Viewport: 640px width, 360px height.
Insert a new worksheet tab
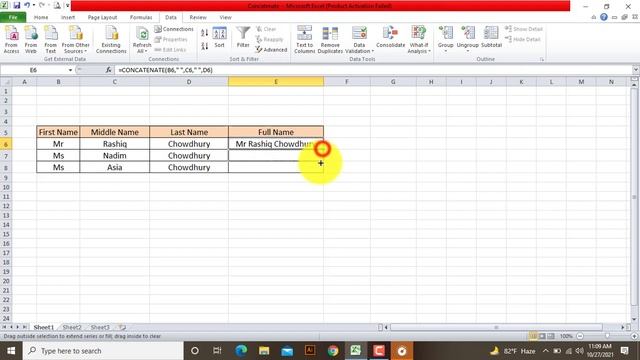(x=122, y=327)
